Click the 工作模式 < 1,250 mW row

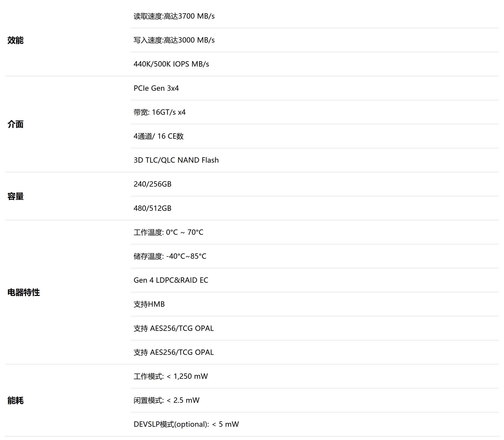[x=171, y=376]
